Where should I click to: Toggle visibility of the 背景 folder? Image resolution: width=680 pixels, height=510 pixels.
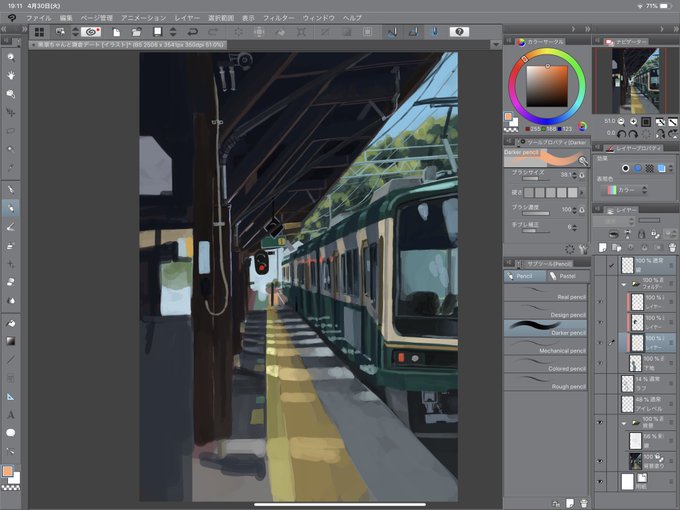point(600,422)
